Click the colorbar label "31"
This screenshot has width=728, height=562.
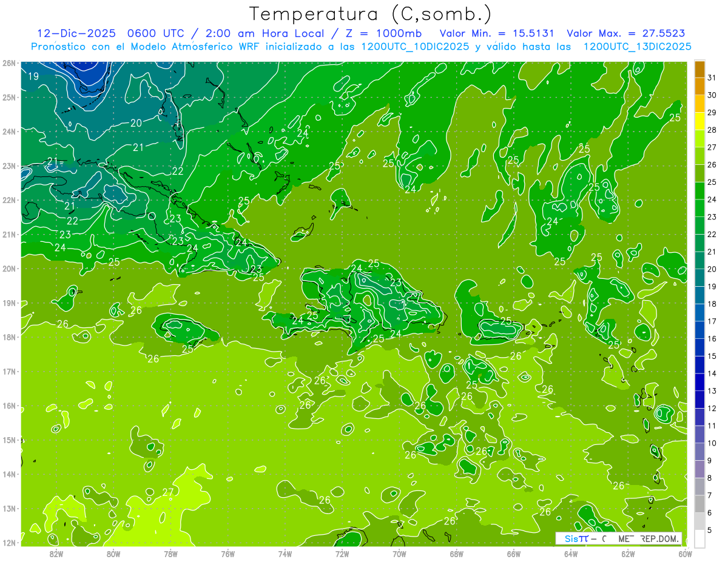point(712,78)
